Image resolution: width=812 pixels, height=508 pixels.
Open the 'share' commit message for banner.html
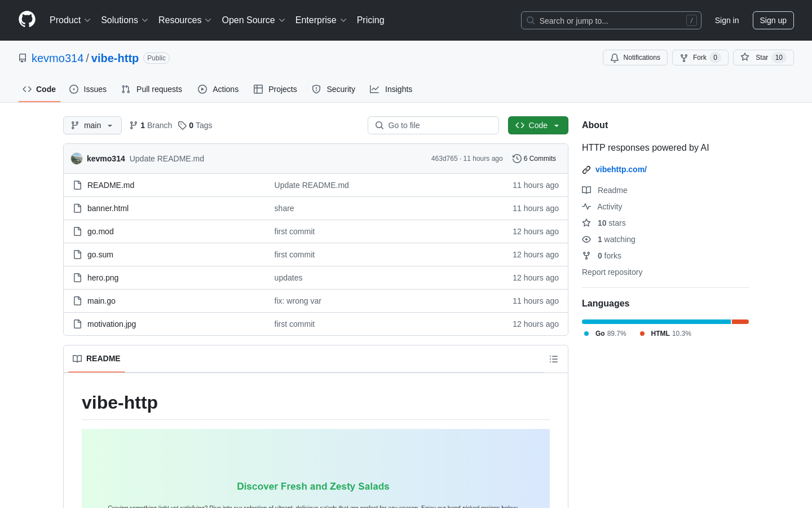click(284, 208)
